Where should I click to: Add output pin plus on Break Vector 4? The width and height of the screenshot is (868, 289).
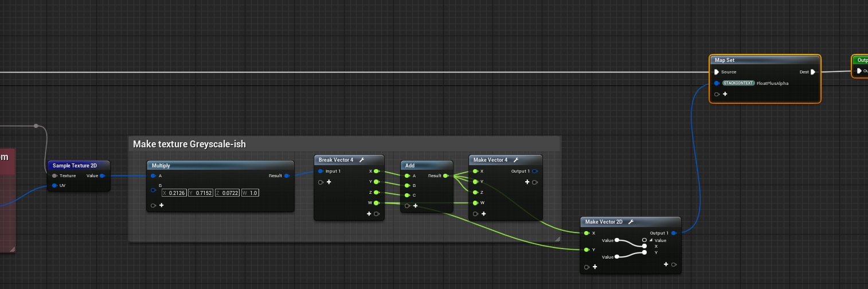369,214
